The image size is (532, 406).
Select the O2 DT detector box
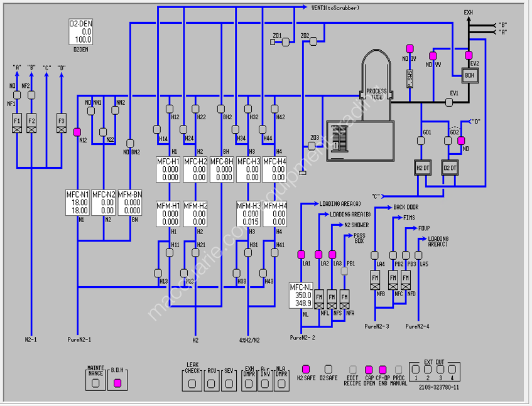450,168
